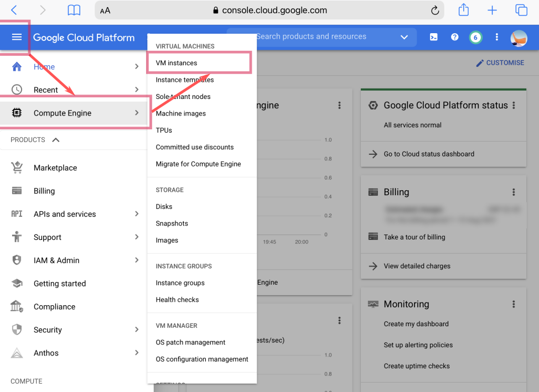
Task: Open Safari bookmarks book icon
Action: pos(74,11)
